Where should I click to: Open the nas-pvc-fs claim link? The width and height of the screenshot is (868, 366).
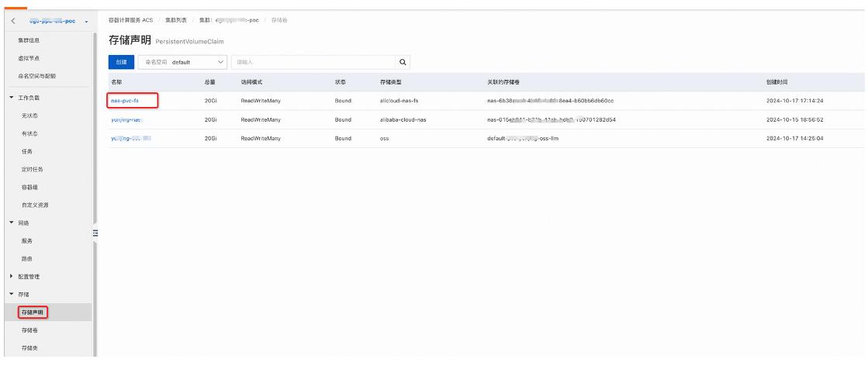coord(125,101)
